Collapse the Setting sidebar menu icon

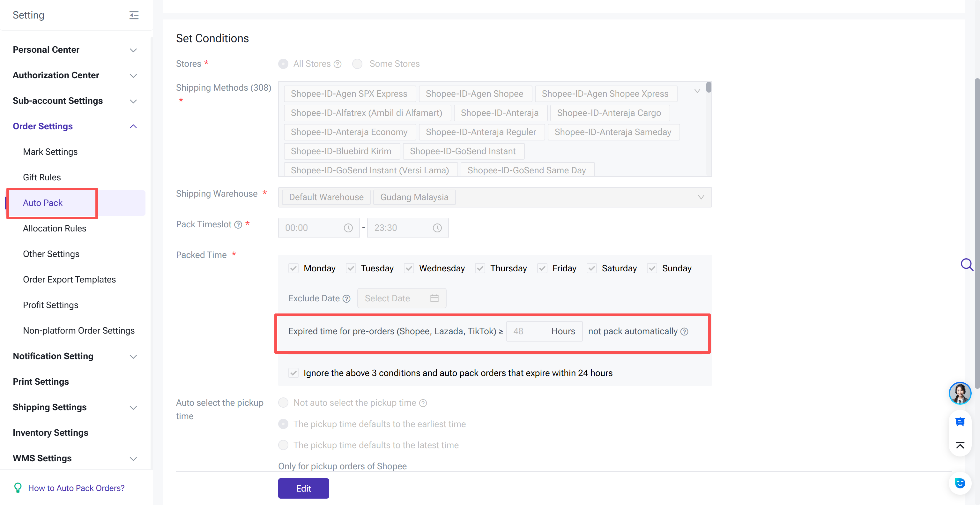tap(134, 15)
